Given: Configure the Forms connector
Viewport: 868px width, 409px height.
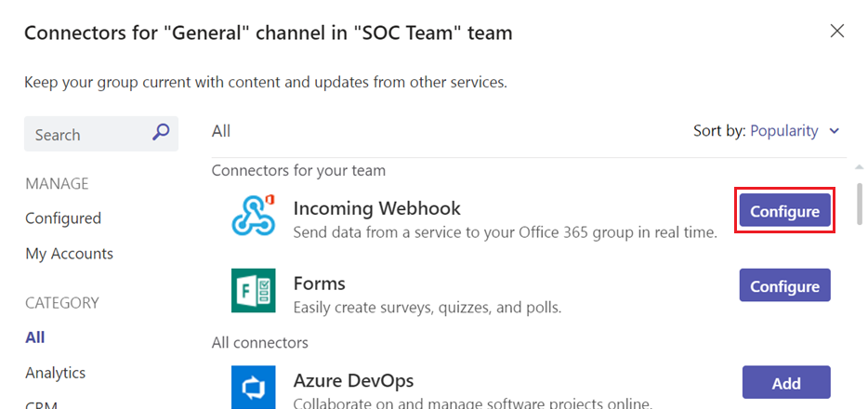Looking at the screenshot, I should 785,285.
